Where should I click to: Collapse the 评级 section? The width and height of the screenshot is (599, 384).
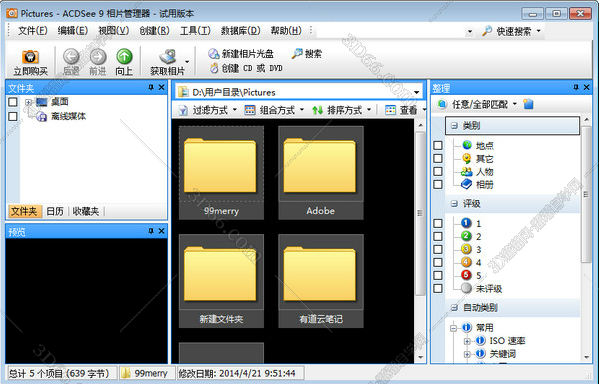point(454,203)
